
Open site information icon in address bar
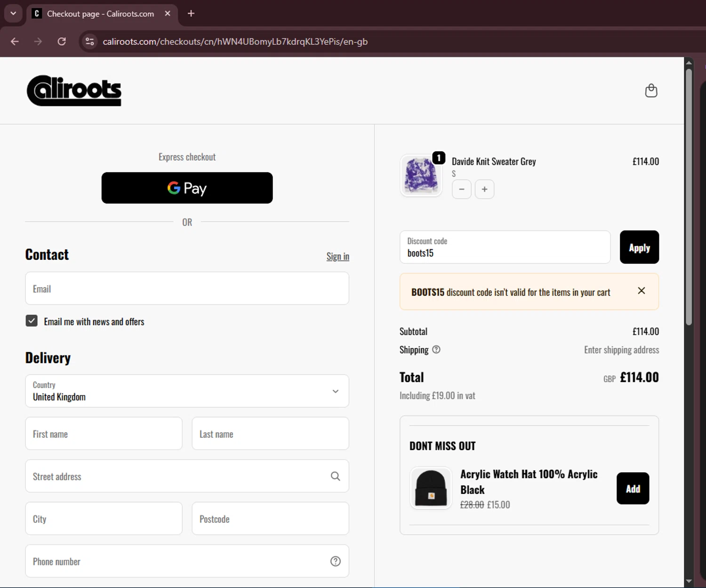point(89,41)
